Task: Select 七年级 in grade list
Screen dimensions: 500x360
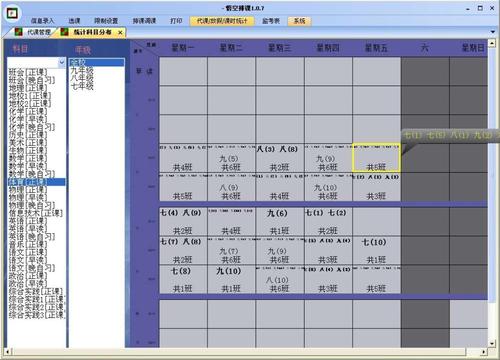Action: (x=82, y=86)
